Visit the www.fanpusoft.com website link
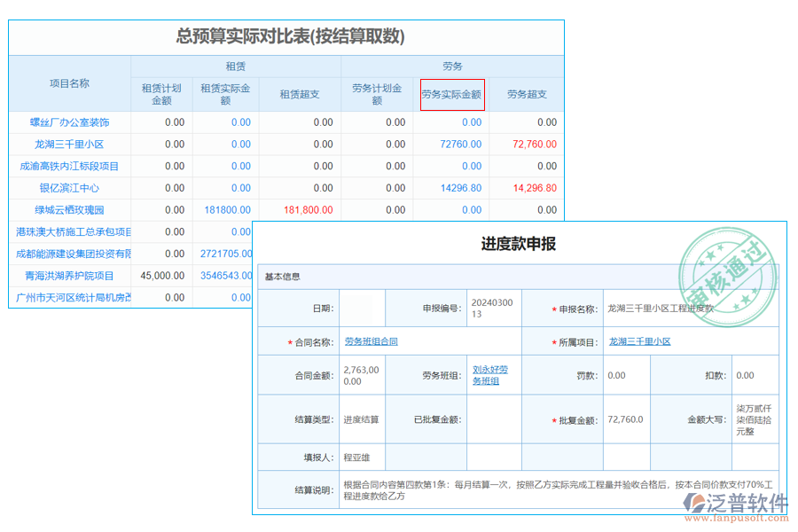This screenshot has width=798, height=532. pos(737,519)
